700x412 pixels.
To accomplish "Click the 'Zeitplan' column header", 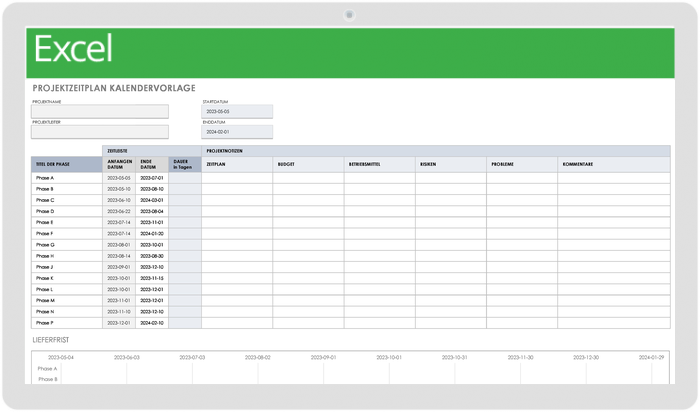I will pos(237,164).
